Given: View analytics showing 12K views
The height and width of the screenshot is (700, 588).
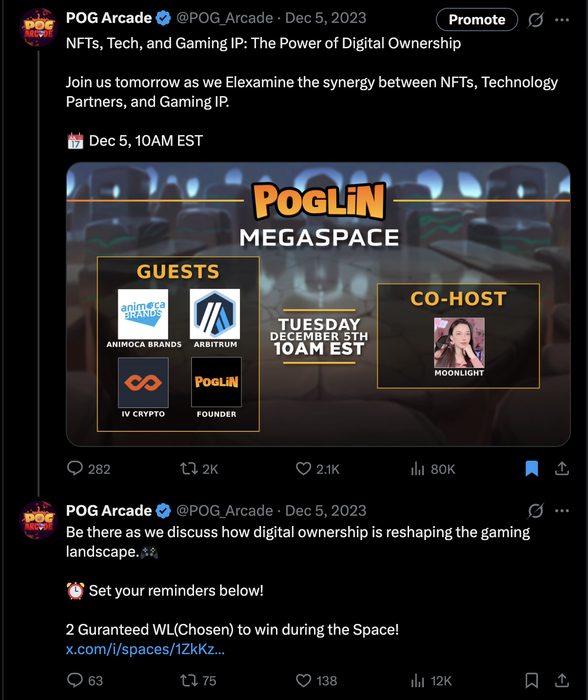Looking at the screenshot, I should 431,681.
